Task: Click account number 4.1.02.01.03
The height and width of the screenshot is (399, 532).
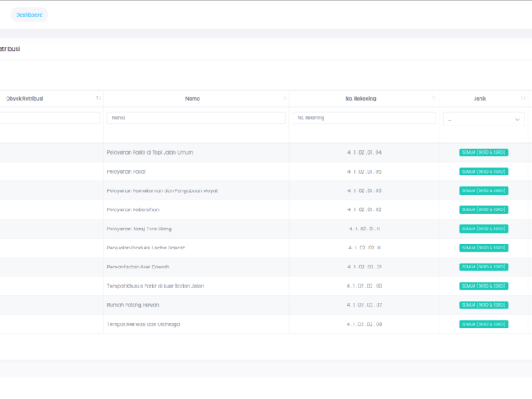Action: (x=364, y=190)
